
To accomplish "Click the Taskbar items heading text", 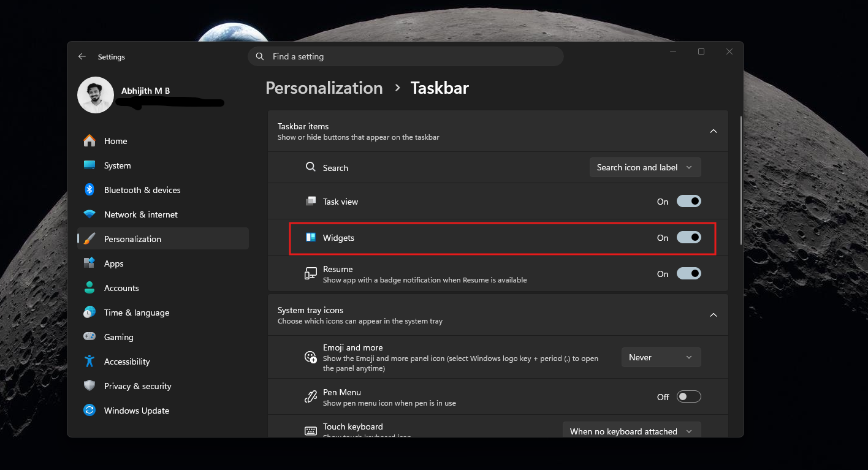I will tap(303, 126).
